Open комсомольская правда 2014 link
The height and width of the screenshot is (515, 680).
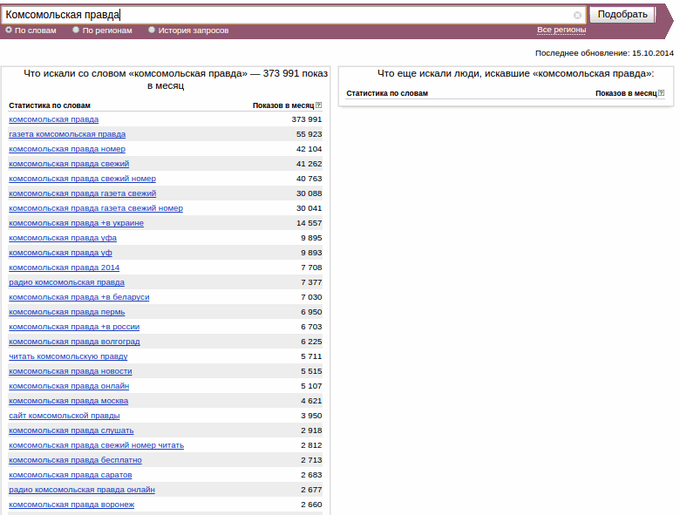point(64,267)
